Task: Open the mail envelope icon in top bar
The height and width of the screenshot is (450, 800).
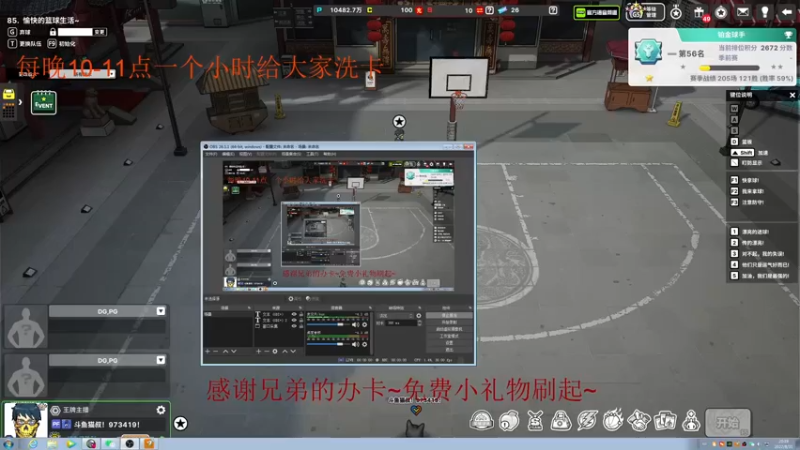Action: (x=743, y=12)
